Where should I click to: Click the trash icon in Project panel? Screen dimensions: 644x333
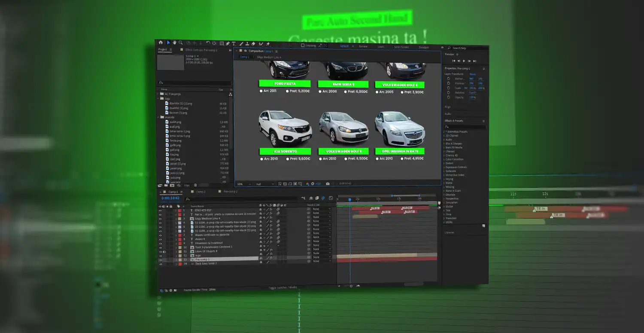(x=195, y=185)
